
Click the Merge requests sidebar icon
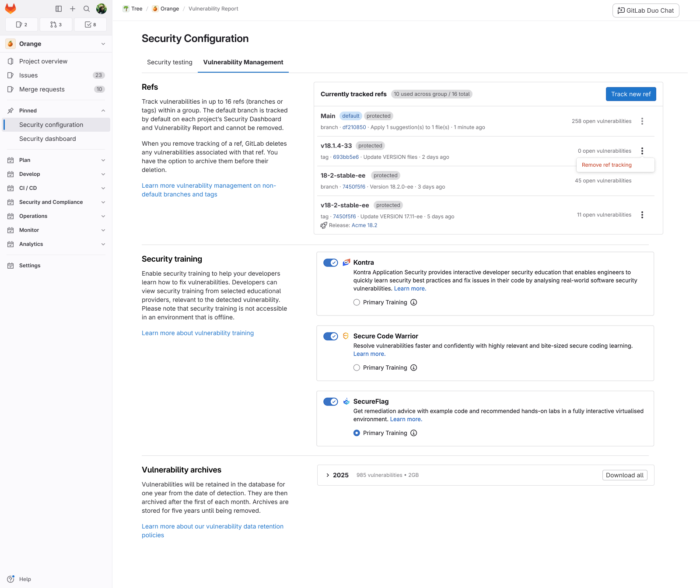coord(10,89)
